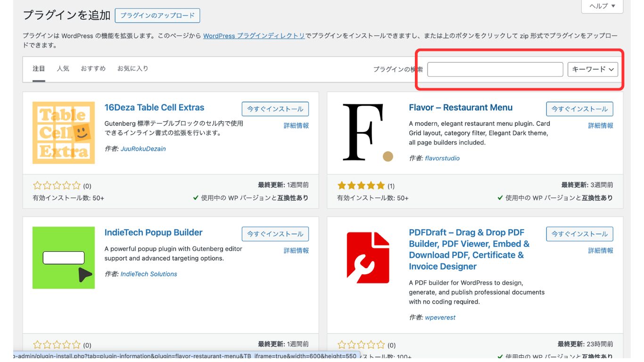644x362 pixels.
Task: Open the IndieTech Popup Builder plugin icon
Action: click(x=64, y=258)
